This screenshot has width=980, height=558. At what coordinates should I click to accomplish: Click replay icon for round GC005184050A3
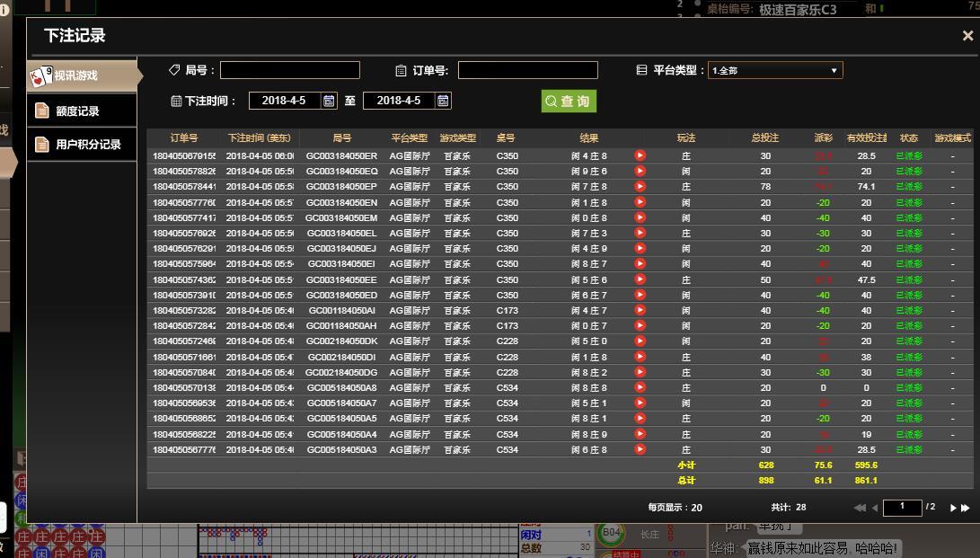click(640, 449)
